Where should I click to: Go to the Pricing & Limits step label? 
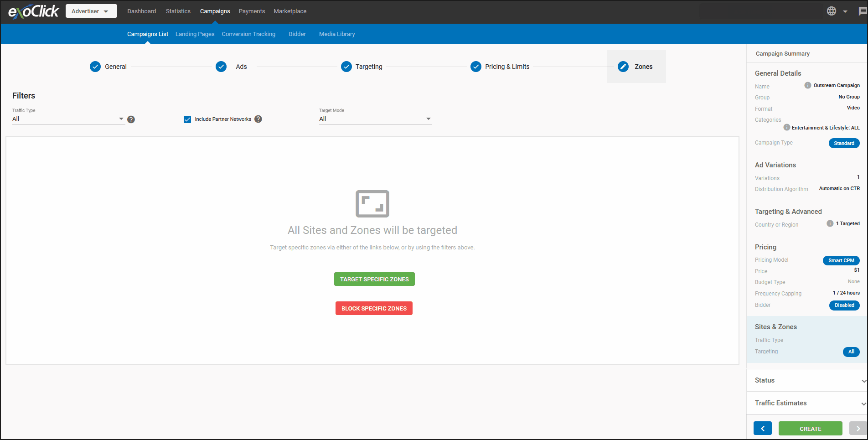click(x=507, y=67)
